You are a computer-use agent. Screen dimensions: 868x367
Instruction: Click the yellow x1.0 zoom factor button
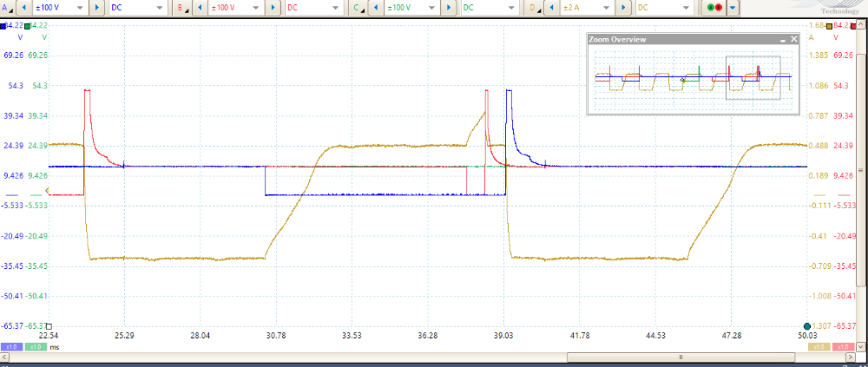(x=817, y=347)
